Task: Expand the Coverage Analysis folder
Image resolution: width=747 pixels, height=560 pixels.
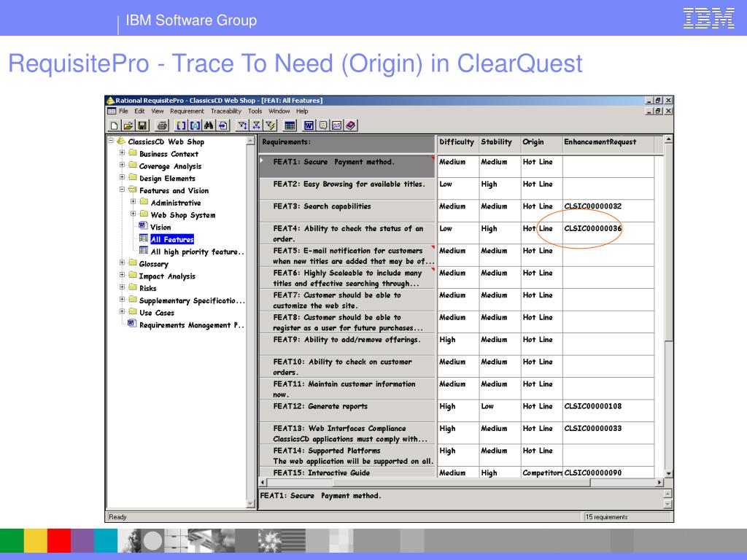Action: 122,165
